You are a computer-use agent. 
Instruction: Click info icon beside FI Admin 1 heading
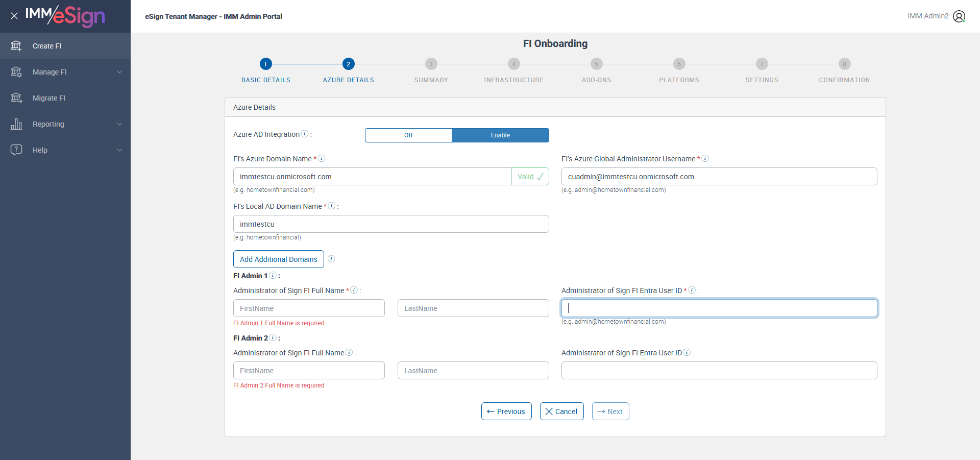(273, 275)
